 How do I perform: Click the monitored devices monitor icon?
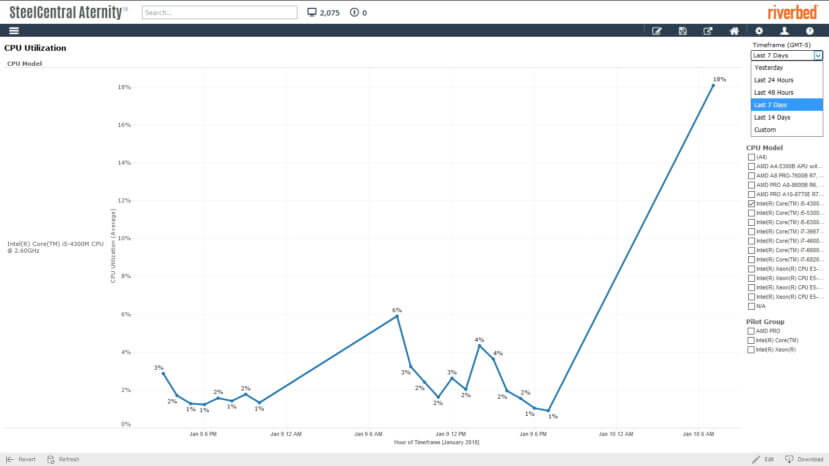click(x=312, y=12)
